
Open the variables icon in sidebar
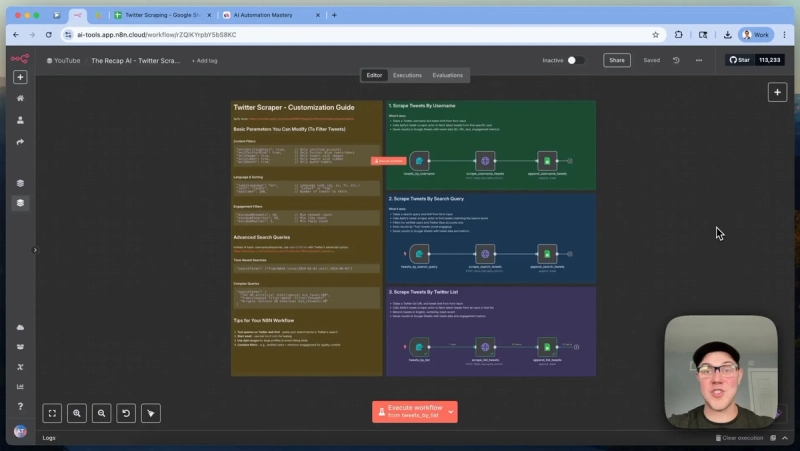(20, 367)
